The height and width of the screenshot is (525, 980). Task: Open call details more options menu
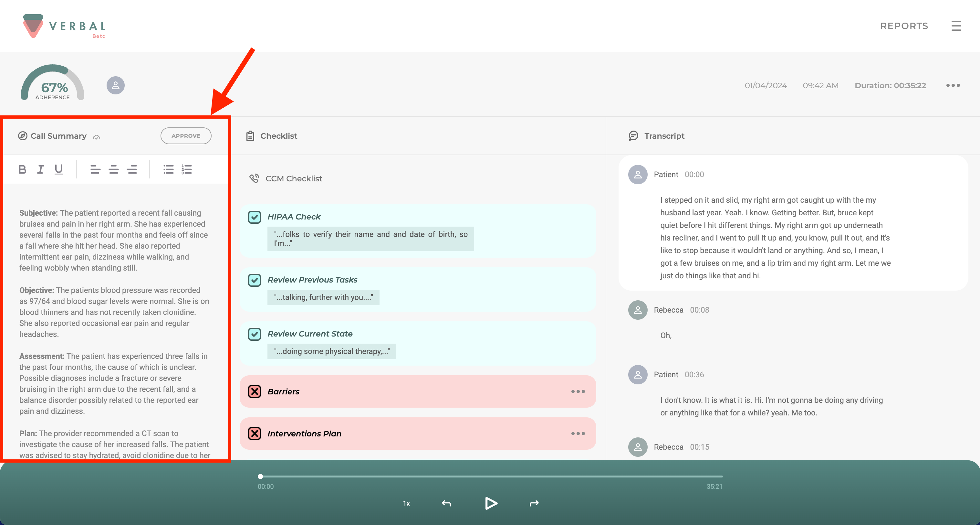click(x=953, y=85)
